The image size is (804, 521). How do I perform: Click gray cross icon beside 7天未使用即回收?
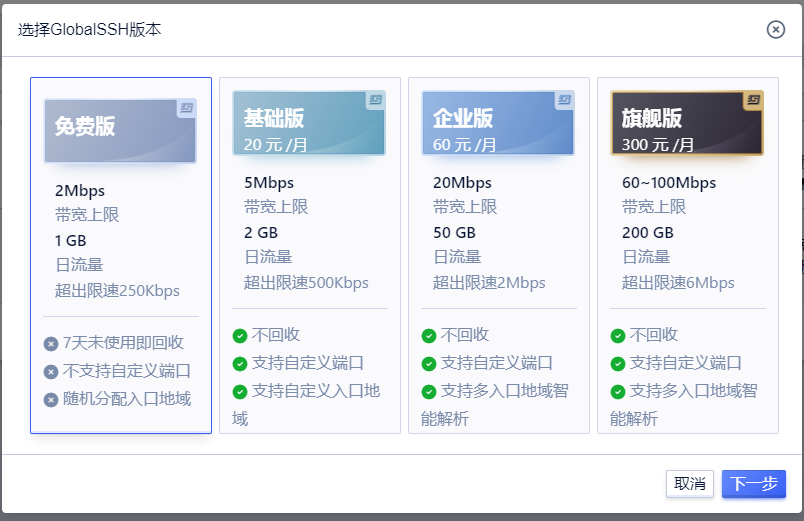click(x=51, y=344)
